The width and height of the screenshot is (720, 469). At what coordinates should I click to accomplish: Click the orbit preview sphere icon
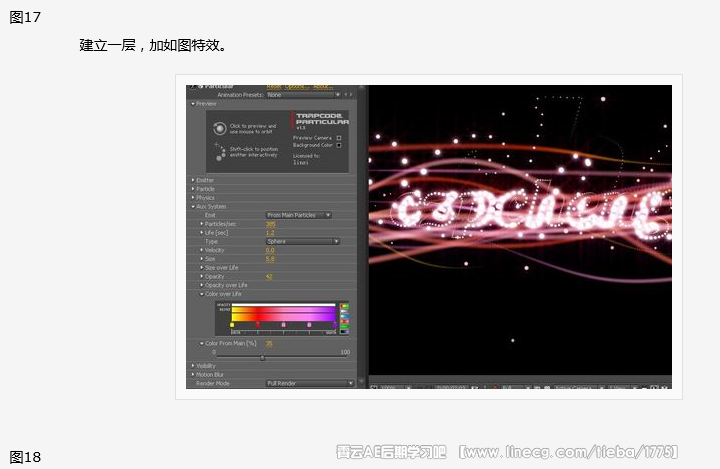coord(219,128)
